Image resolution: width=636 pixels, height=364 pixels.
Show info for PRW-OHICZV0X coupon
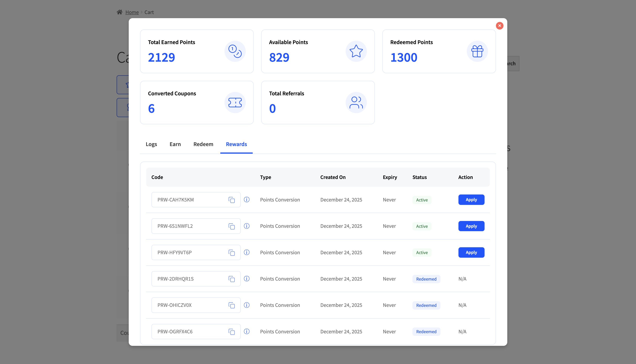click(x=247, y=305)
